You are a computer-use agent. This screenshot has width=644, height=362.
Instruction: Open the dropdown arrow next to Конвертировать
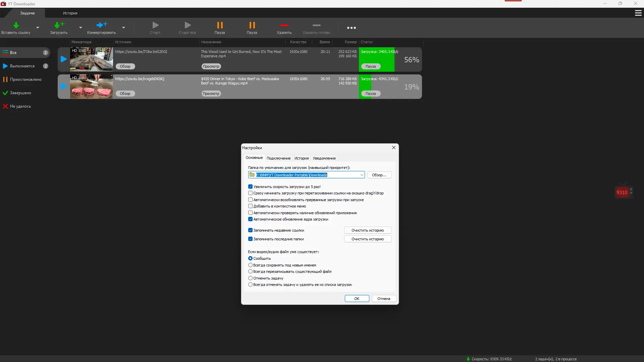click(x=123, y=28)
